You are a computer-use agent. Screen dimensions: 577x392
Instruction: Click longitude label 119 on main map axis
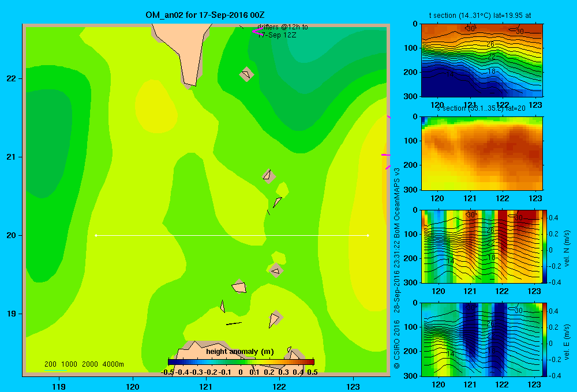pyautogui.click(x=59, y=386)
